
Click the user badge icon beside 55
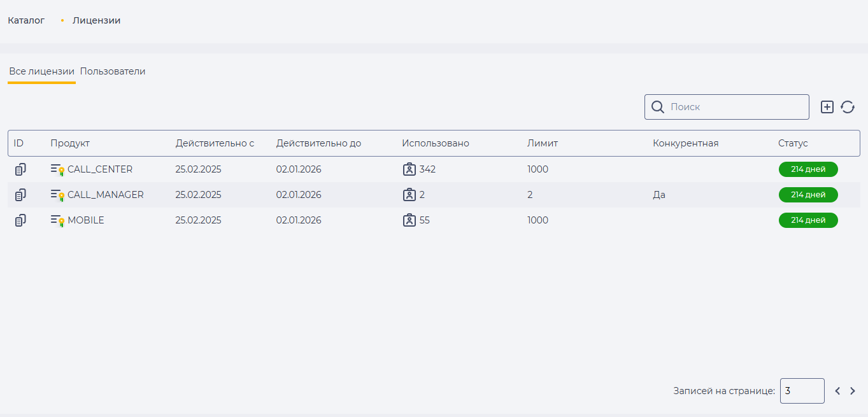point(409,220)
